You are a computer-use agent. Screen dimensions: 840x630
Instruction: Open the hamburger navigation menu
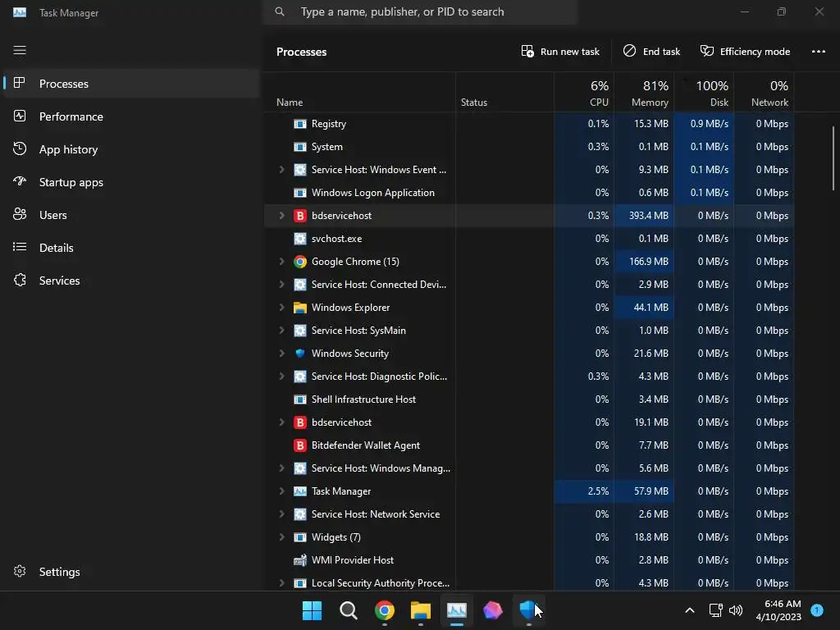20,50
